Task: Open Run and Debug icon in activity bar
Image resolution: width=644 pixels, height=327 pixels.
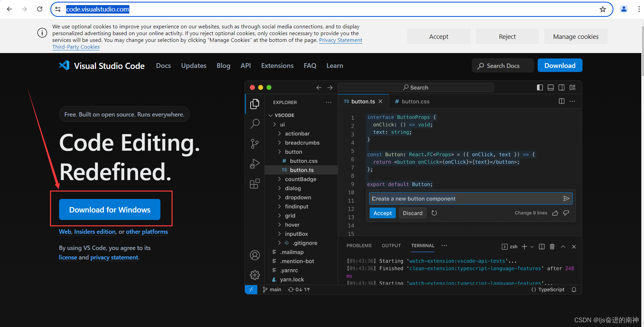Action: pos(255,164)
